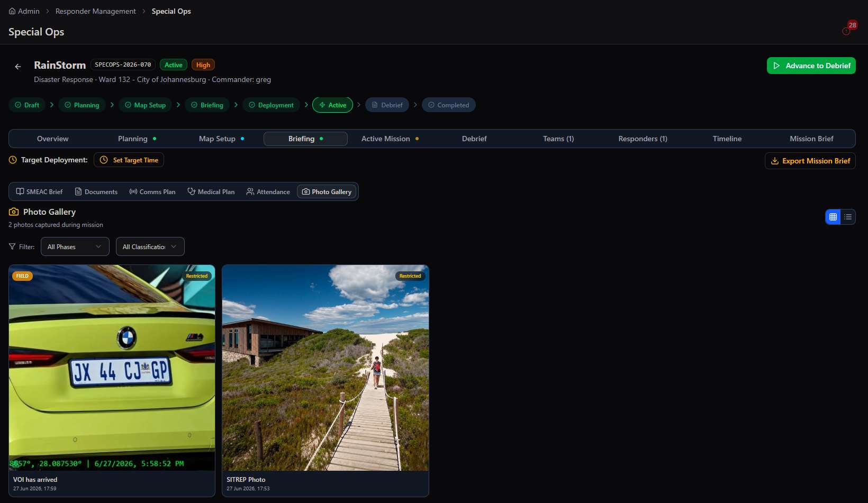
Task: Switch to grid view layout
Action: (x=833, y=217)
